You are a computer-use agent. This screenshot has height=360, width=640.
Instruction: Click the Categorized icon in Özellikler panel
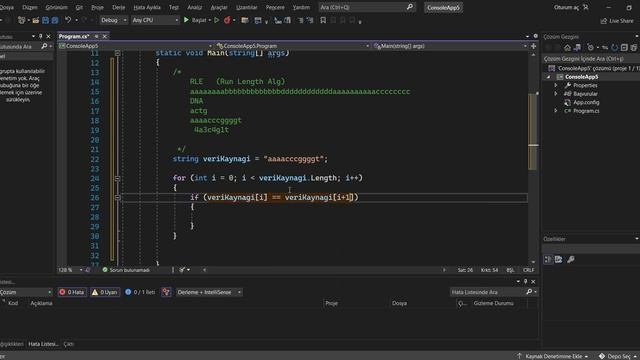pos(548,259)
